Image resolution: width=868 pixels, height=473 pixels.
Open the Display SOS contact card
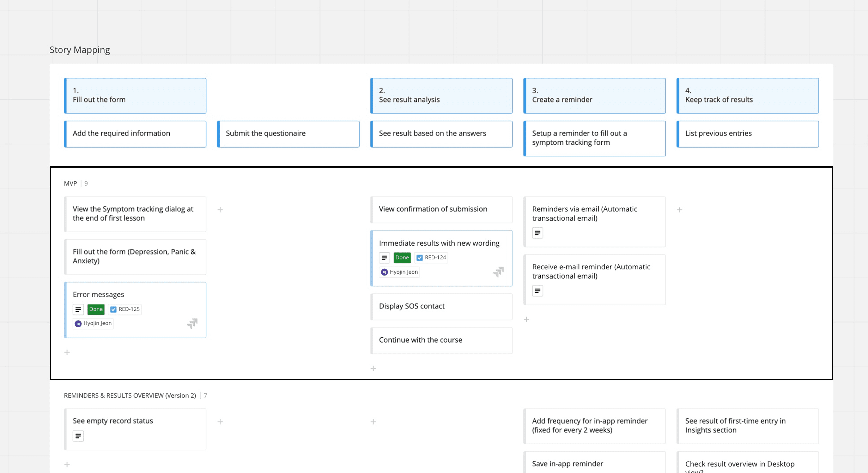point(441,306)
